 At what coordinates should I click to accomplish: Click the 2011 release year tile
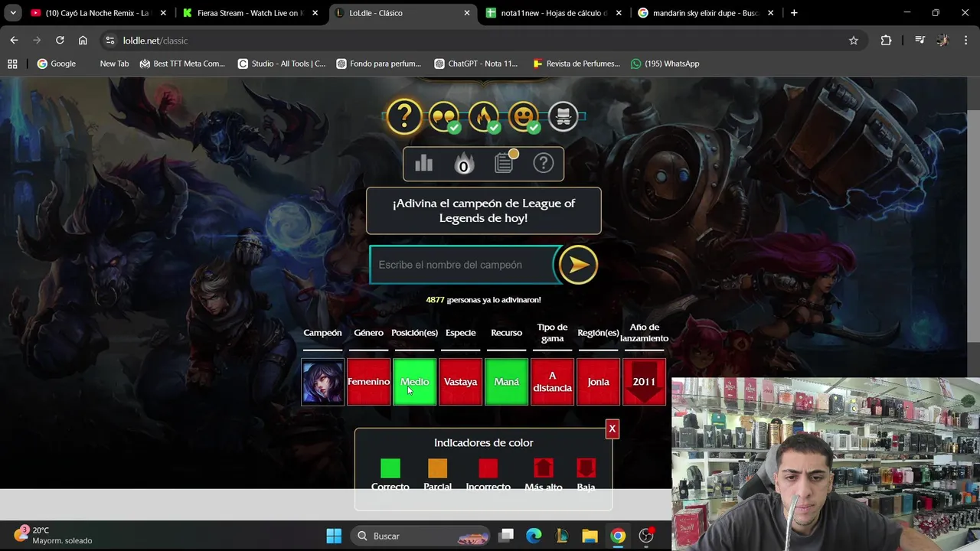coord(645,382)
